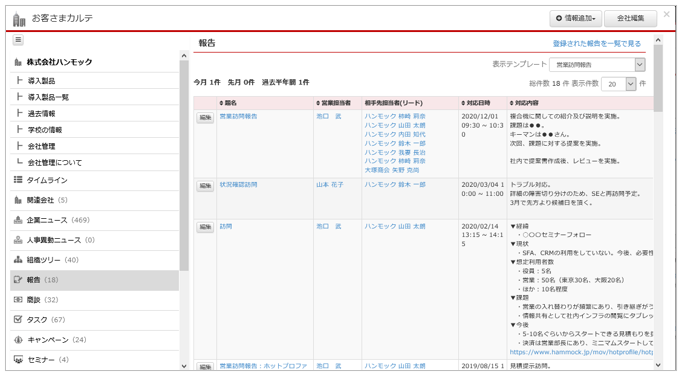Click 編集 button for 営業訪問報告 row
678x377 pixels.
coord(205,118)
